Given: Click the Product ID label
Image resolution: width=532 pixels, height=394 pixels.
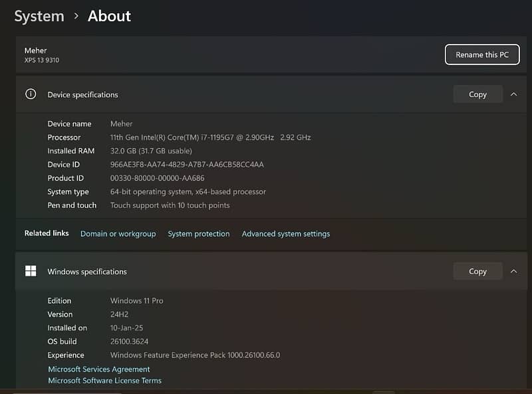Looking at the screenshot, I should pos(65,178).
